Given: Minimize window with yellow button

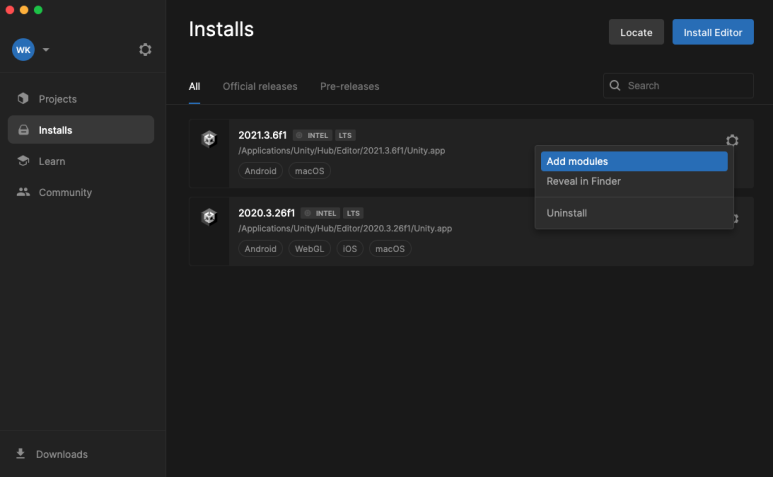Looking at the screenshot, I should [24, 10].
